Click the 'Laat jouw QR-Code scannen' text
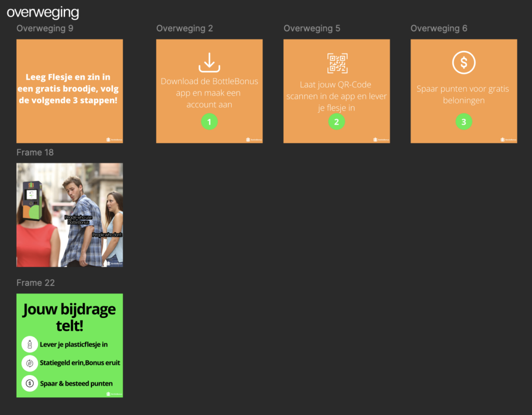This screenshot has width=532, height=415. (337, 96)
